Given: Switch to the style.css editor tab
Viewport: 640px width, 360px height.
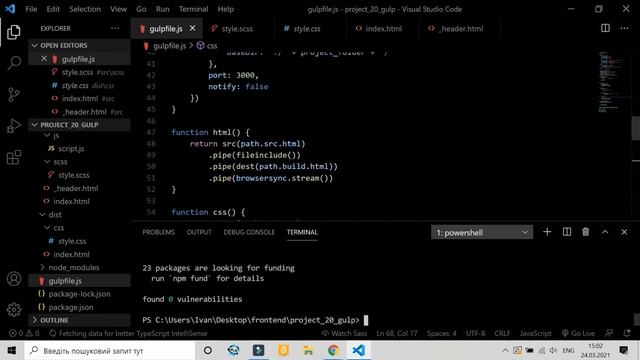Looking at the screenshot, I should click(x=307, y=29).
